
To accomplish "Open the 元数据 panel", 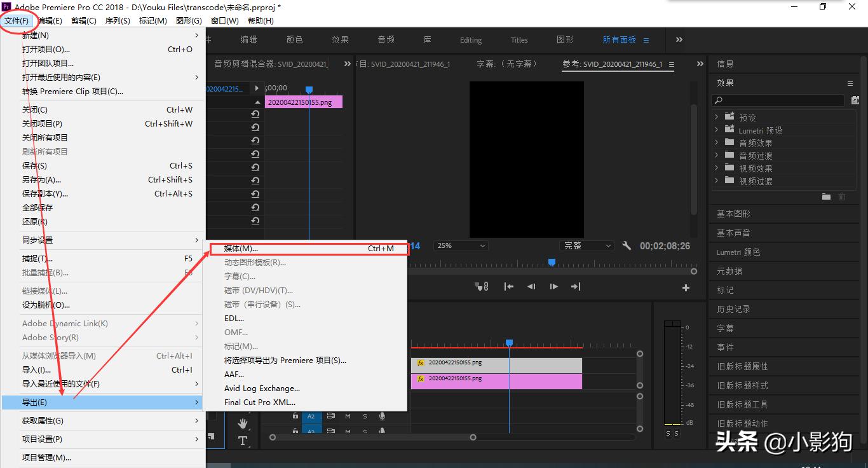I will (x=729, y=271).
